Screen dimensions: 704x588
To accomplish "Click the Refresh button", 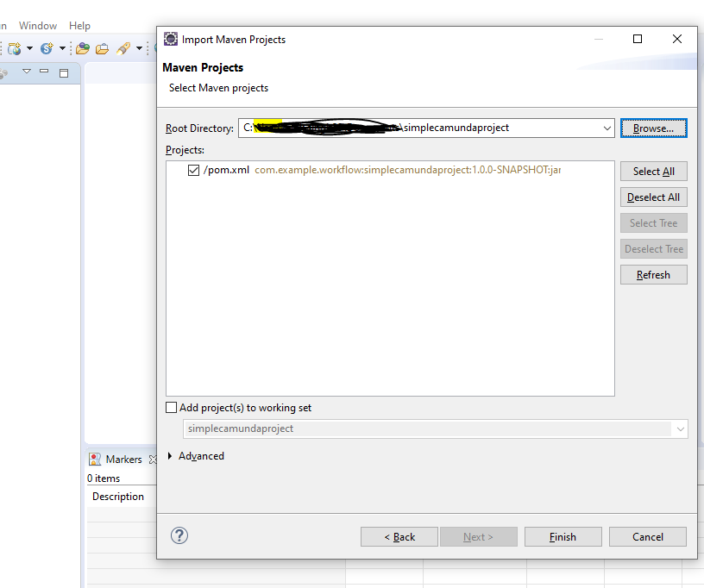I will (654, 275).
